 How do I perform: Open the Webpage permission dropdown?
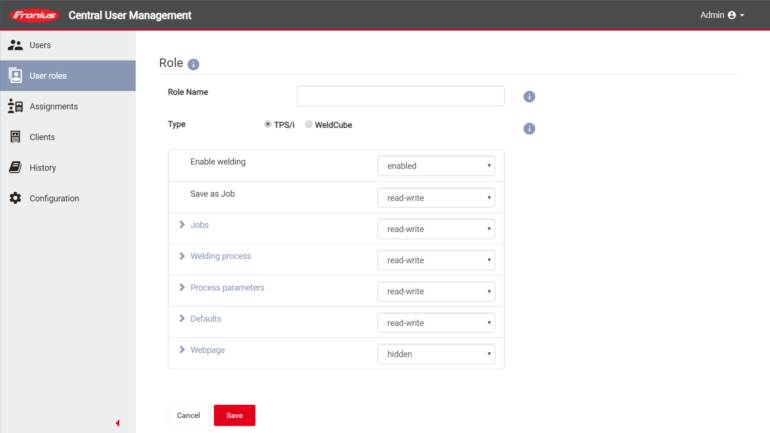(436, 353)
